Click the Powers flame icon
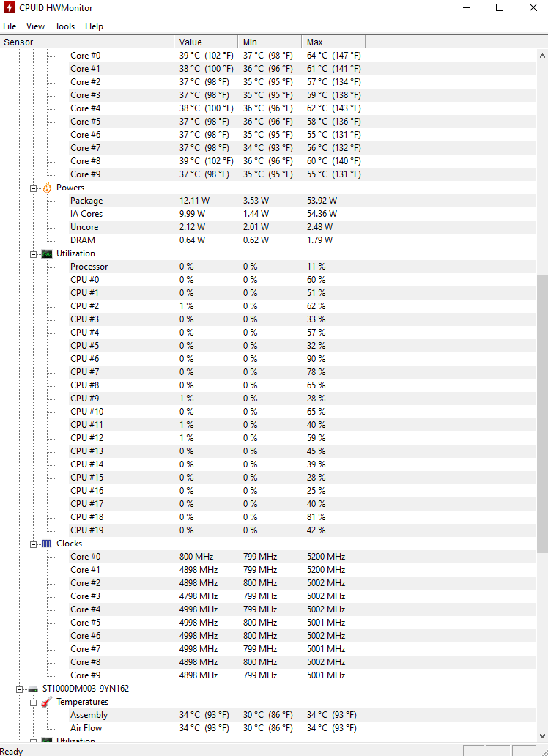This screenshot has width=548, height=756. coord(47,188)
